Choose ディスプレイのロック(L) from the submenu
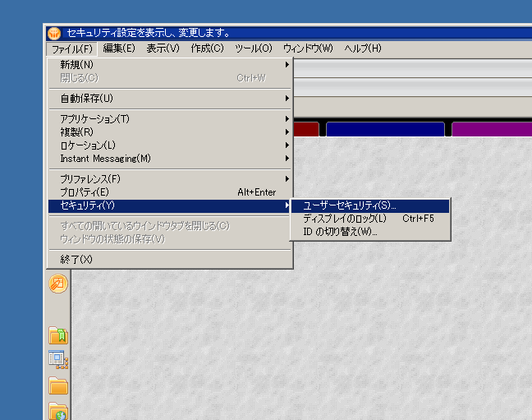532x420 pixels. click(370, 219)
